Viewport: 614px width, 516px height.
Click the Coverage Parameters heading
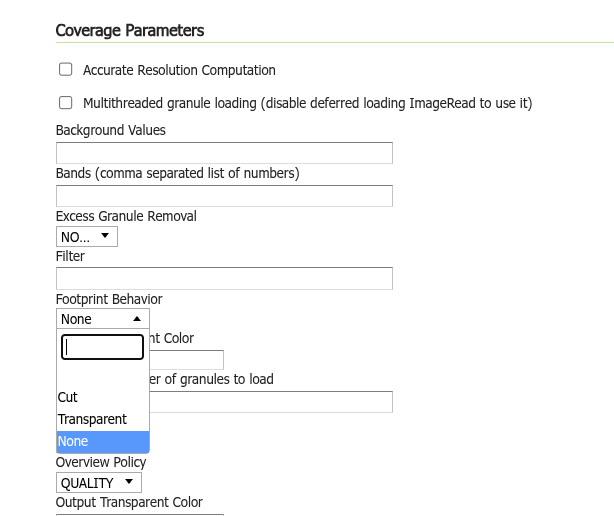coord(130,31)
